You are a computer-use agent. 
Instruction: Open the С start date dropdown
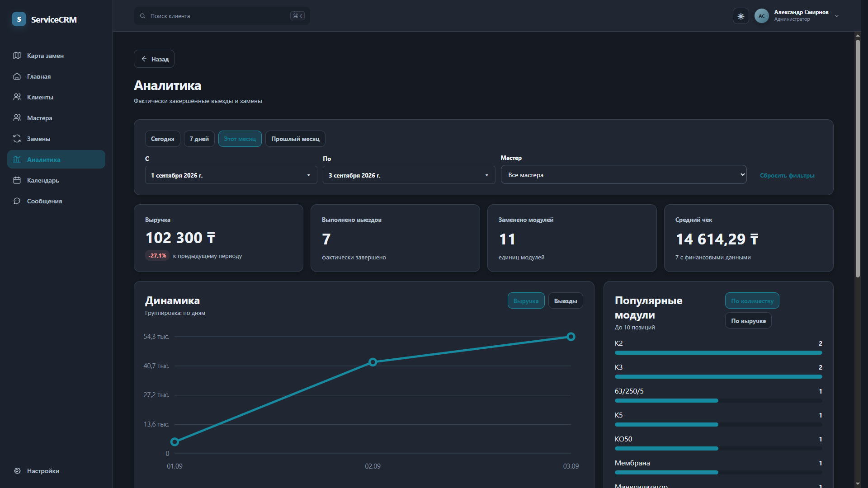click(231, 175)
